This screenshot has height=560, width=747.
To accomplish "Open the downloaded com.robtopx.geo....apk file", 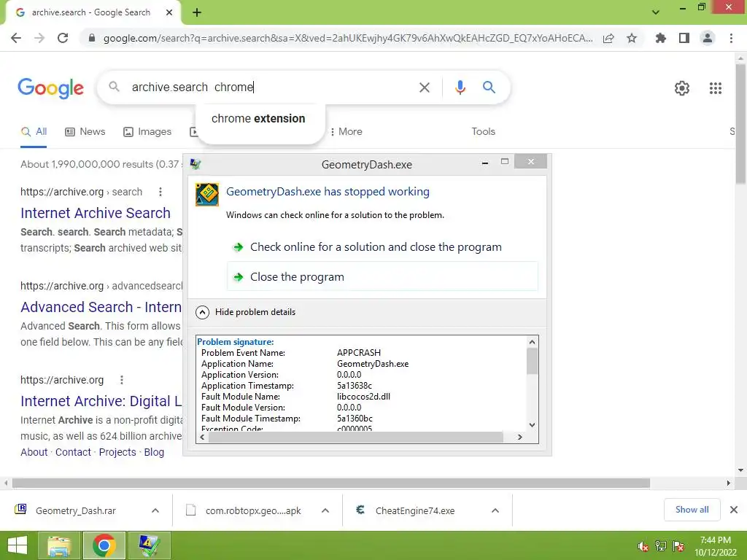I will 253,511.
